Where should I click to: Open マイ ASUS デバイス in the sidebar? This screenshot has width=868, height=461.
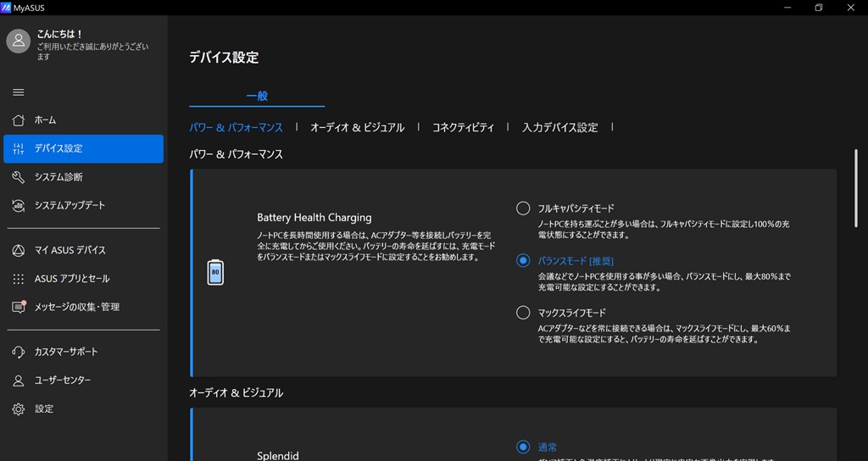point(84,250)
